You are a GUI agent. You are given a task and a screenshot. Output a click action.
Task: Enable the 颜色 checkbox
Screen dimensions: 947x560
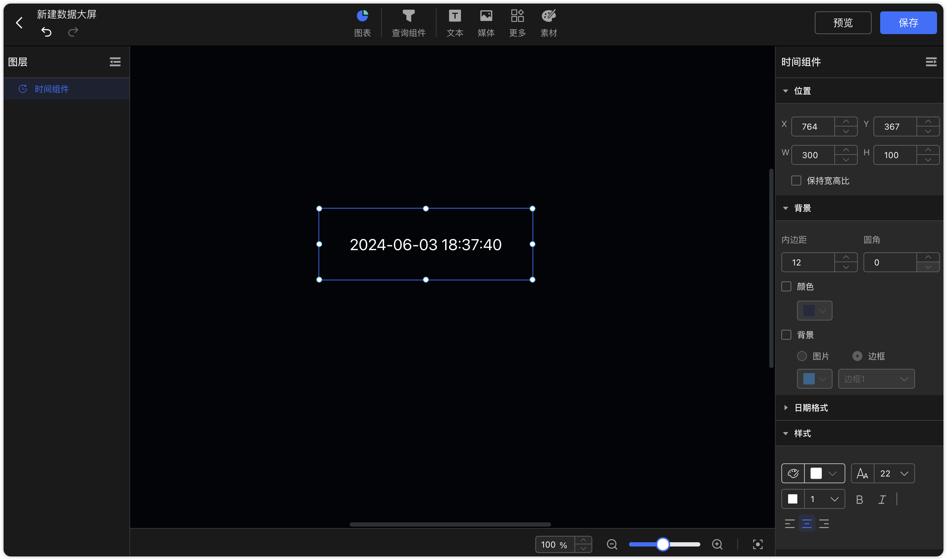click(786, 286)
